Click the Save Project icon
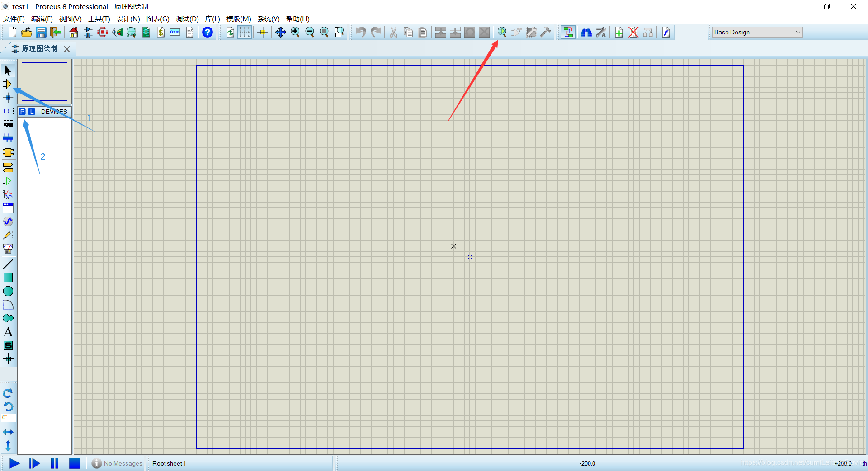868x471 pixels. (x=41, y=32)
